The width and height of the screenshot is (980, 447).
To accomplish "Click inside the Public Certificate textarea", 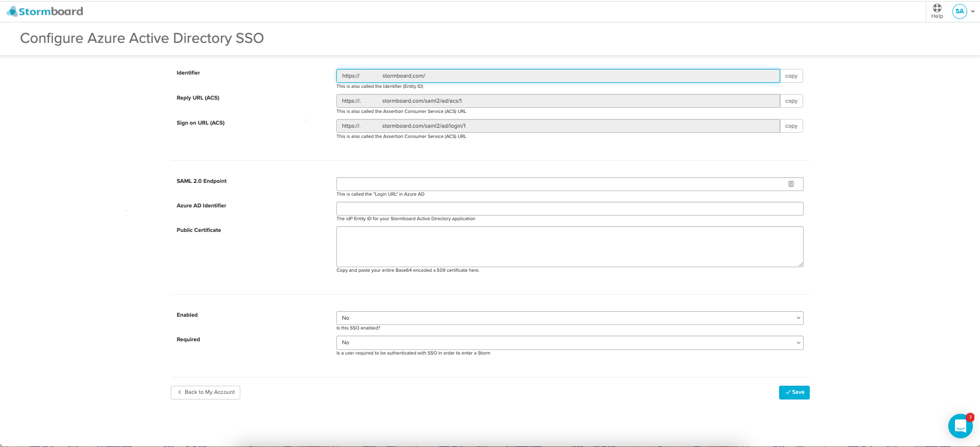I will 570,247.
